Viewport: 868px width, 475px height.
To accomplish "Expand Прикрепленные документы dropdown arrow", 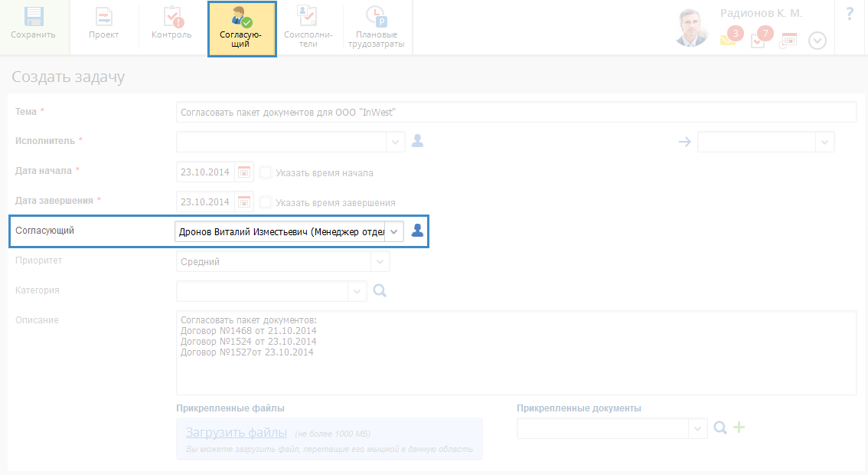I will [697, 428].
